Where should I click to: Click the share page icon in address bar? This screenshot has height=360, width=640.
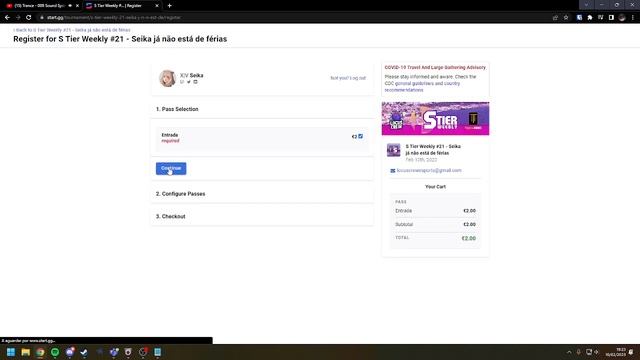point(555,18)
